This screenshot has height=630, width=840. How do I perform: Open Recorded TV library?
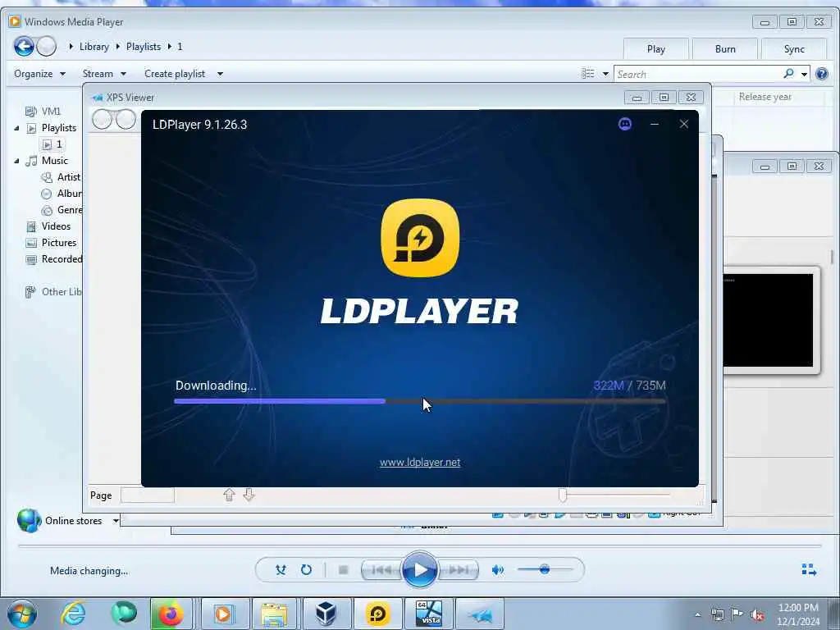point(53,259)
